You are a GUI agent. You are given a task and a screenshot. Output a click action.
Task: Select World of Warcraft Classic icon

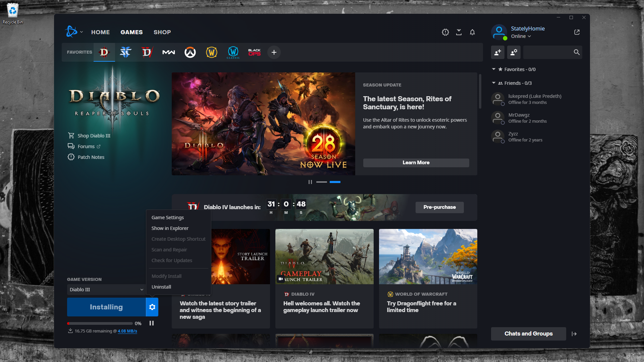coord(233,52)
